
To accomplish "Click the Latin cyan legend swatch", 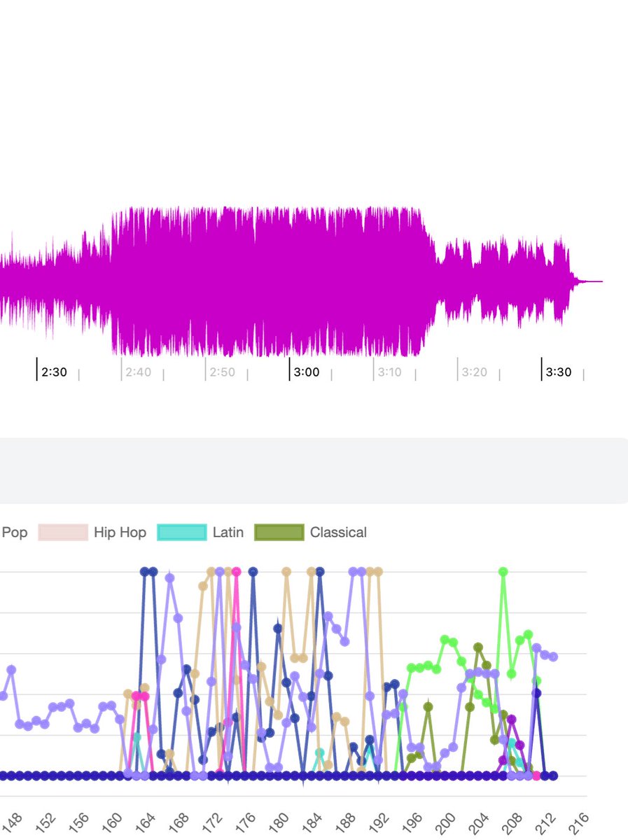I will point(183,532).
